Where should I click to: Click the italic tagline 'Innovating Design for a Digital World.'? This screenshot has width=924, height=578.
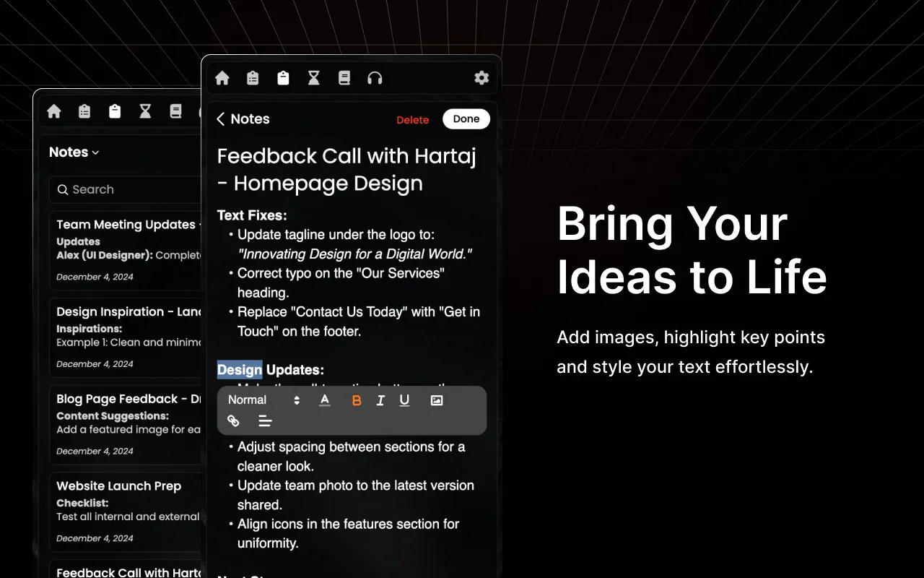354,254
